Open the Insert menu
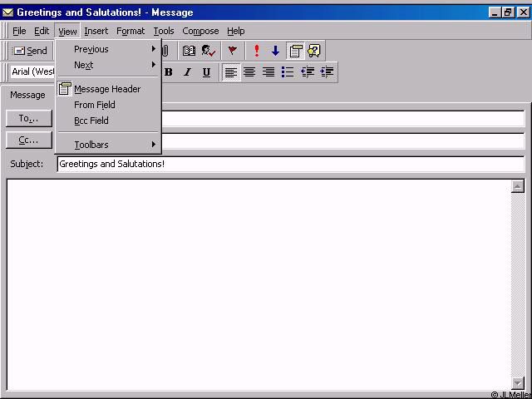 [x=96, y=32]
